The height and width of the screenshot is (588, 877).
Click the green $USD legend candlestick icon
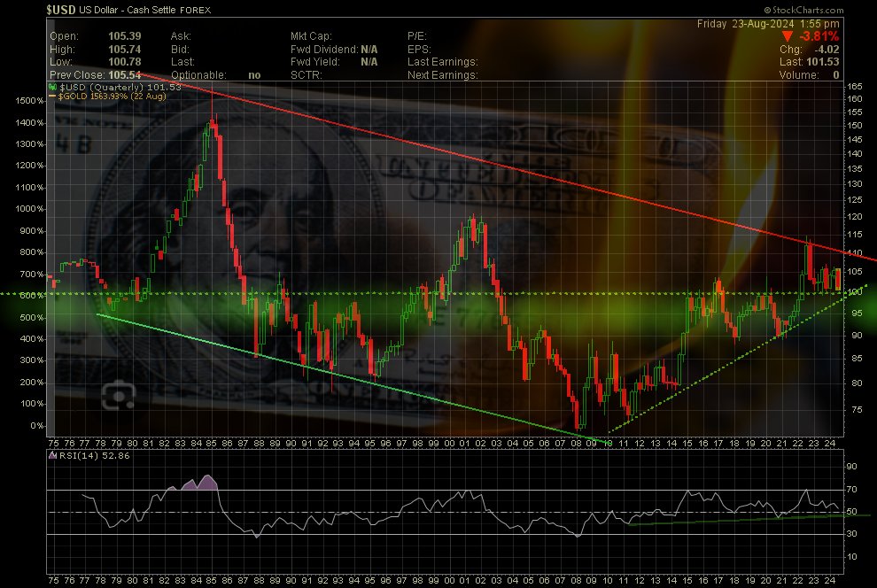(x=52, y=87)
